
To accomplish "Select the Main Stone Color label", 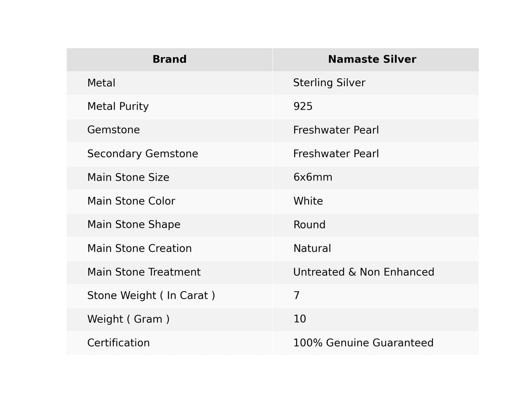I will tap(131, 201).
